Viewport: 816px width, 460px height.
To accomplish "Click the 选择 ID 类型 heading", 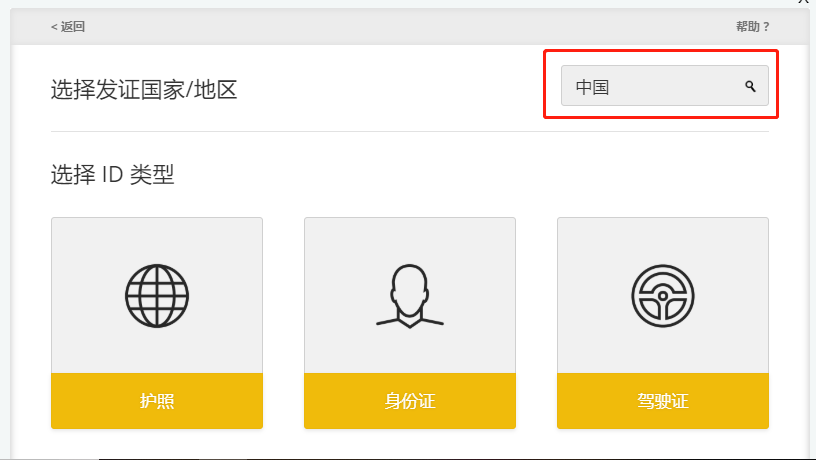I will pyautogui.click(x=112, y=176).
